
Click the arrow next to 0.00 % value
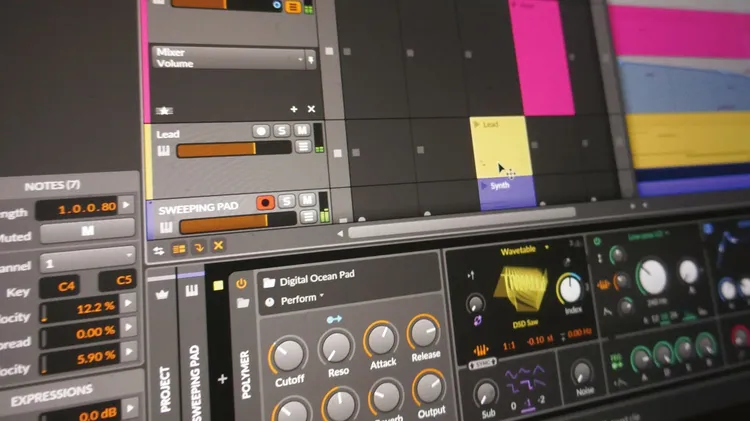(x=129, y=327)
